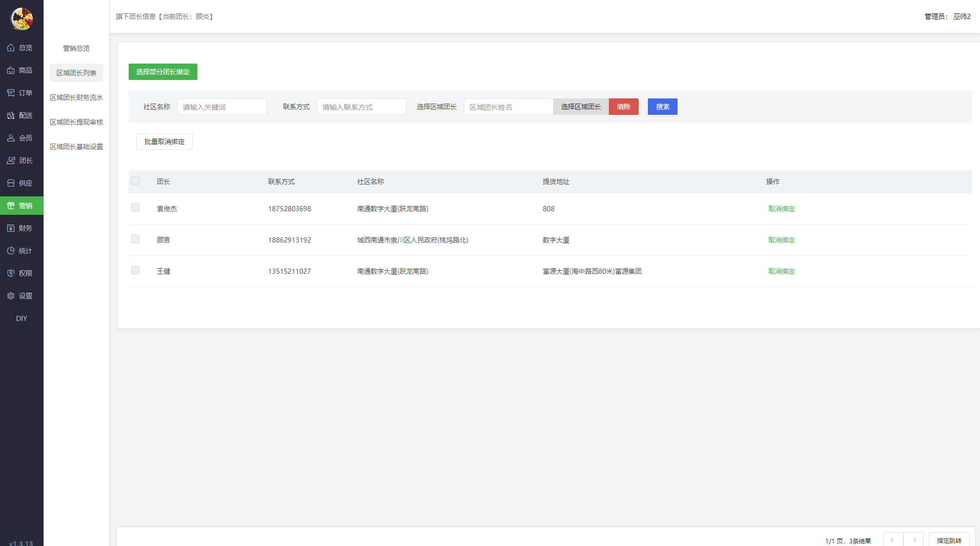Focus the 社区名称 keyword input field
Viewport: 980px width, 546px height.
tap(222, 107)
